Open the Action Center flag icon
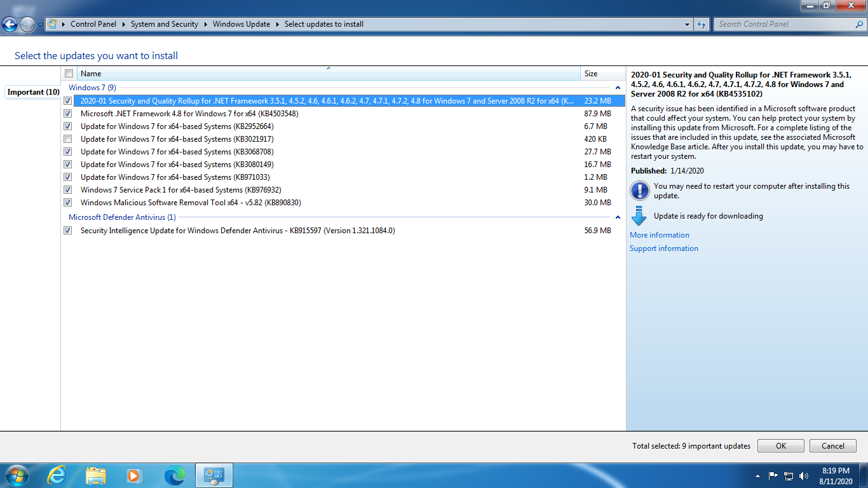Viewport: 868px width, 488px height. pyautogui.click(x=773, y=475)
